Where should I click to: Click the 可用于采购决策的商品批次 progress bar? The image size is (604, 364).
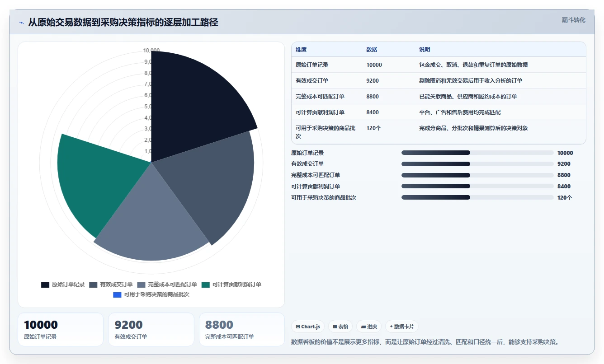(477, 197)
